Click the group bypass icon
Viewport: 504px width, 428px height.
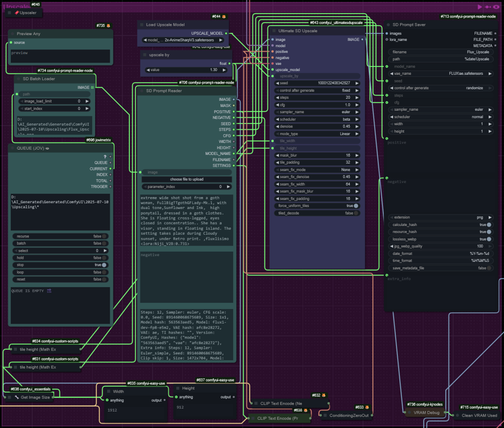pyautogui.click(x=488, y=7)
